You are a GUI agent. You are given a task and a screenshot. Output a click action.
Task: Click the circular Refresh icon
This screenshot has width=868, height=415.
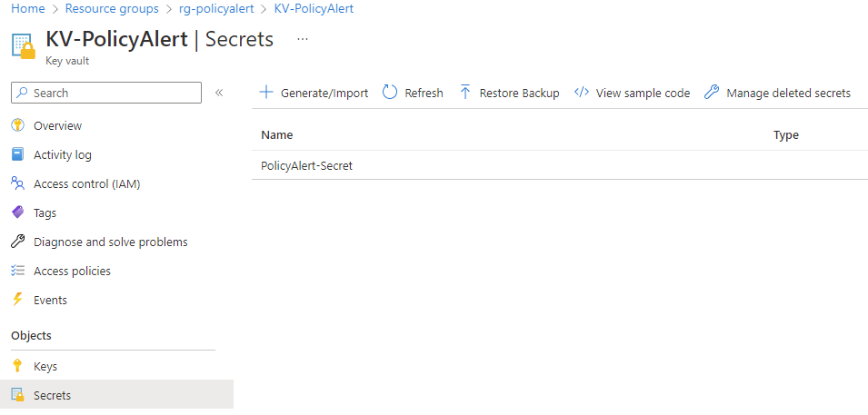(x=390, y=93)
